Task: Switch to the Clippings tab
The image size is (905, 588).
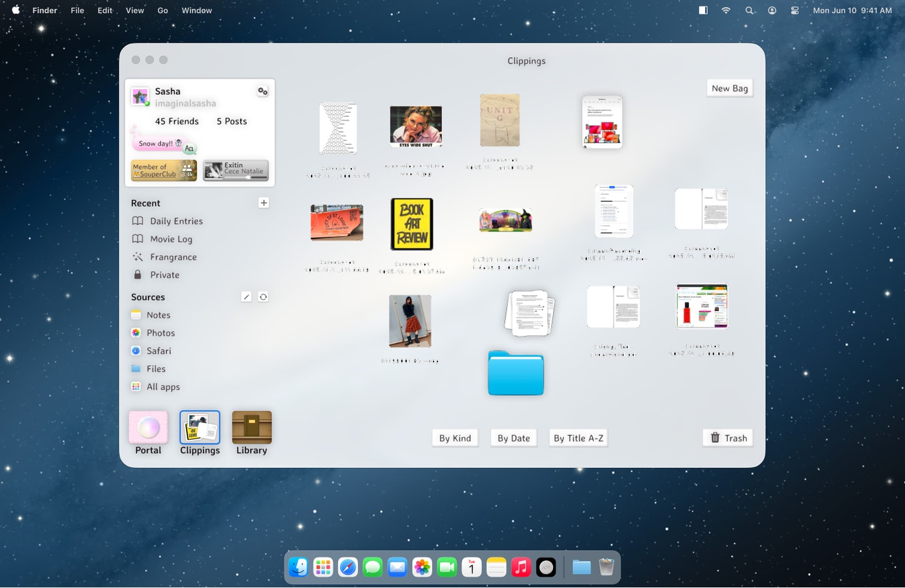Action: click(x=200, y=433)
